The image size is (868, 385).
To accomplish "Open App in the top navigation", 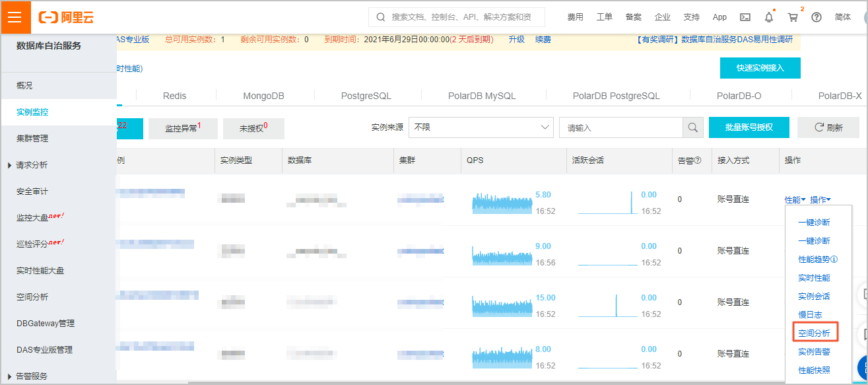I will point(719,17).
